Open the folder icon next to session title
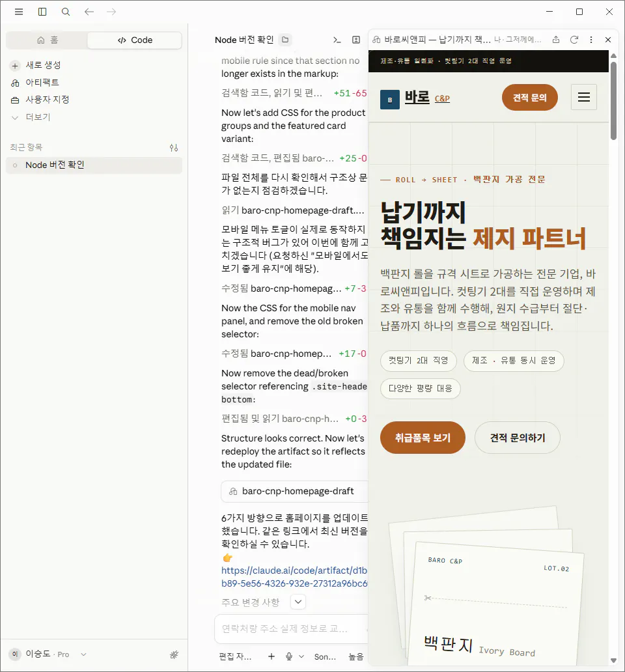This screenshot has width=625, height=672. (x=285, y=40)
